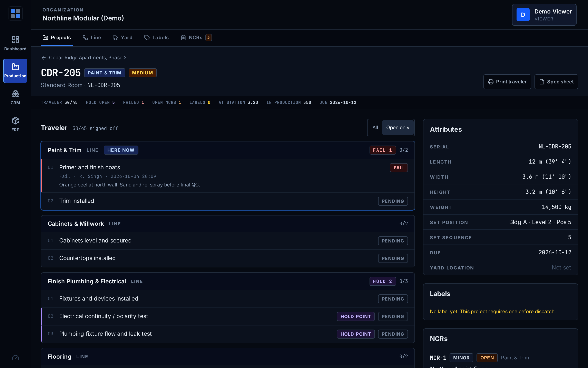The width and height of the screenshot is (588, 368).
Task: Expand the Flooring station header
Action: (x=228, y=357)
